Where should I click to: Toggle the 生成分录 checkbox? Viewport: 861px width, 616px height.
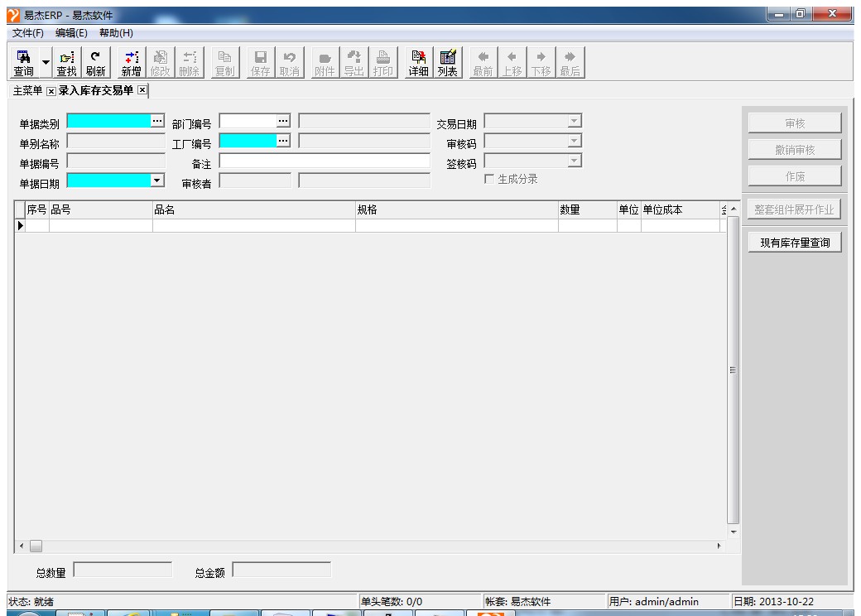click(490, 180)
